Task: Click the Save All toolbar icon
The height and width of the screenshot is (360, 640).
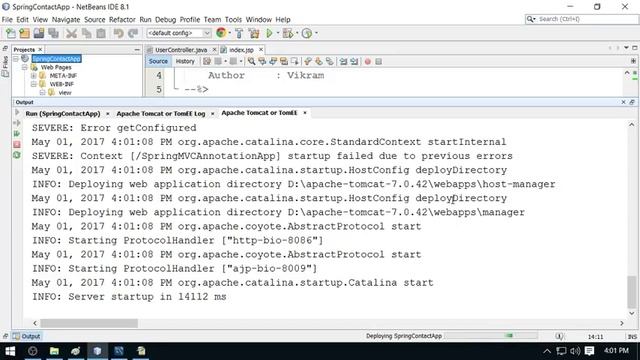Action: 53,33
